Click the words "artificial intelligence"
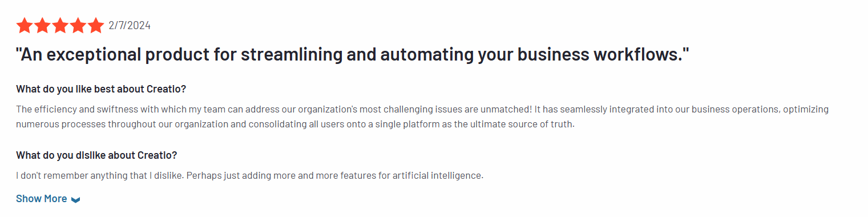The image size is (868, 217). [x=437, y=175]
